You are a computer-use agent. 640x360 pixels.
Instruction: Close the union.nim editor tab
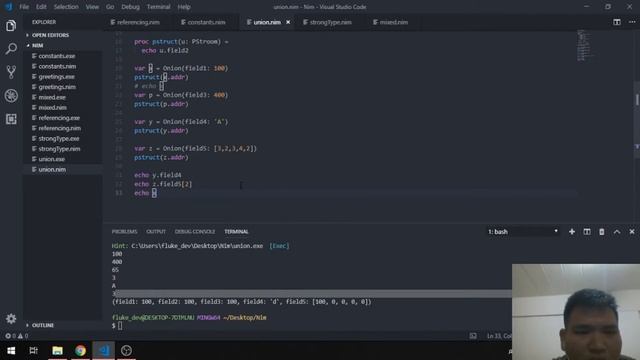(x=288, y=22)
